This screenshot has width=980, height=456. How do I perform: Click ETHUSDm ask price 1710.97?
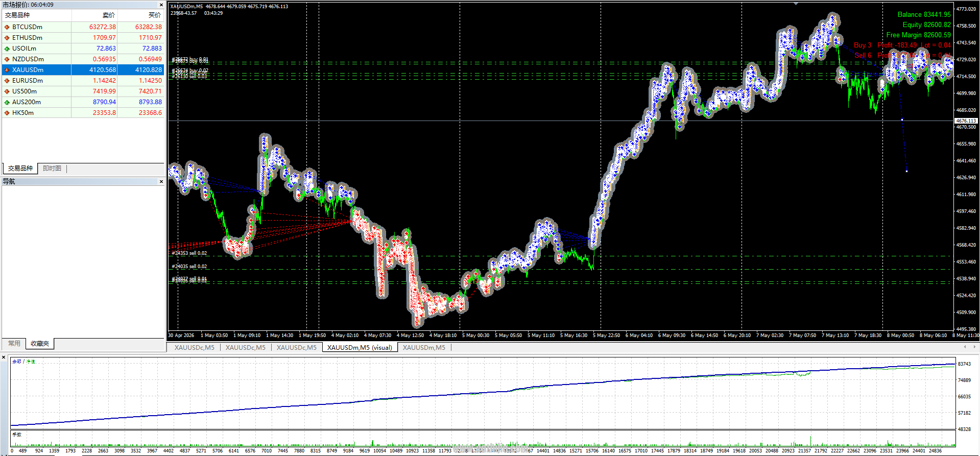coord(150,38)
